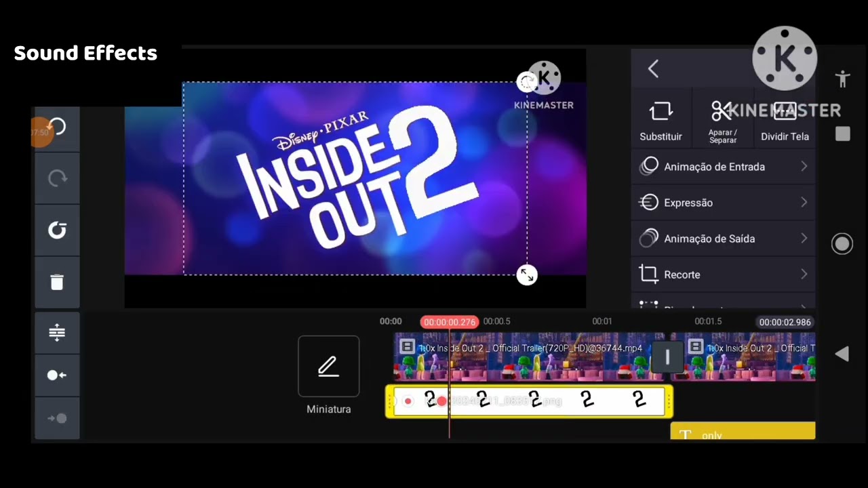Click the rotate handle on the selected layer
This screenshot has height=488, width=868.
coord(526,82)
